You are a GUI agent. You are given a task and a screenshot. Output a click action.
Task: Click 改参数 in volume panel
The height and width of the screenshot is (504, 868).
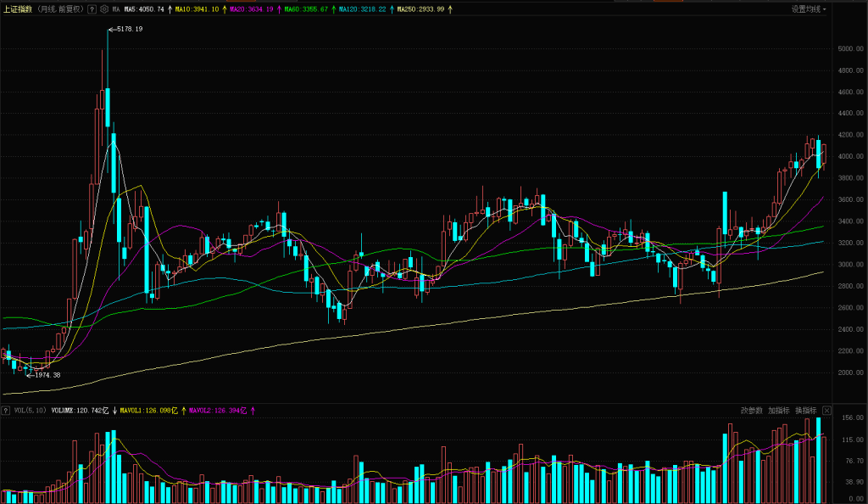[x=752, y=411]
